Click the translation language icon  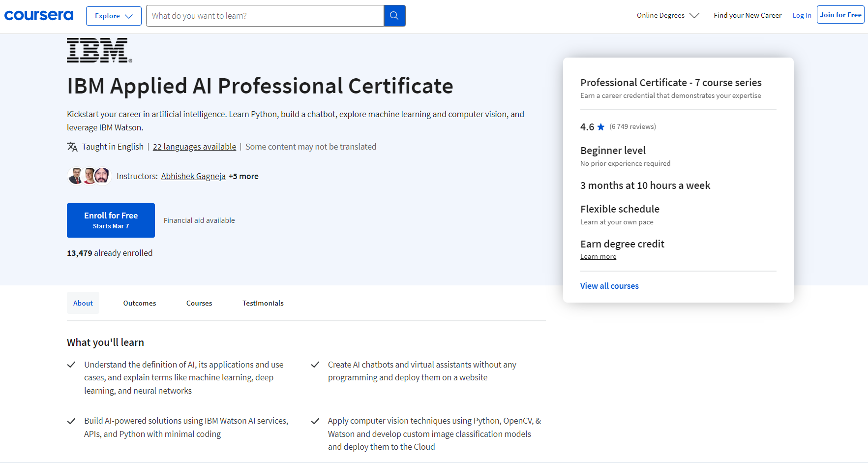72,147
